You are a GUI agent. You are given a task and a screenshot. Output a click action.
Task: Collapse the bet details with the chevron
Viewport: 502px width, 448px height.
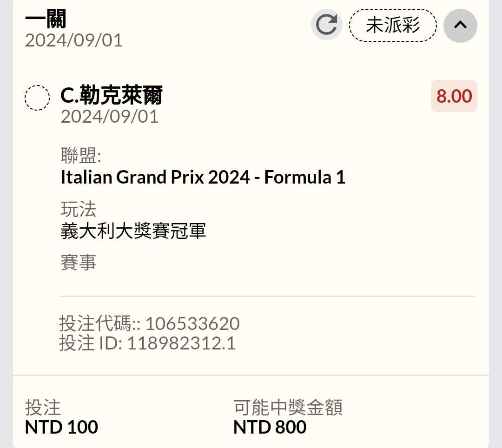click(460, 26)
